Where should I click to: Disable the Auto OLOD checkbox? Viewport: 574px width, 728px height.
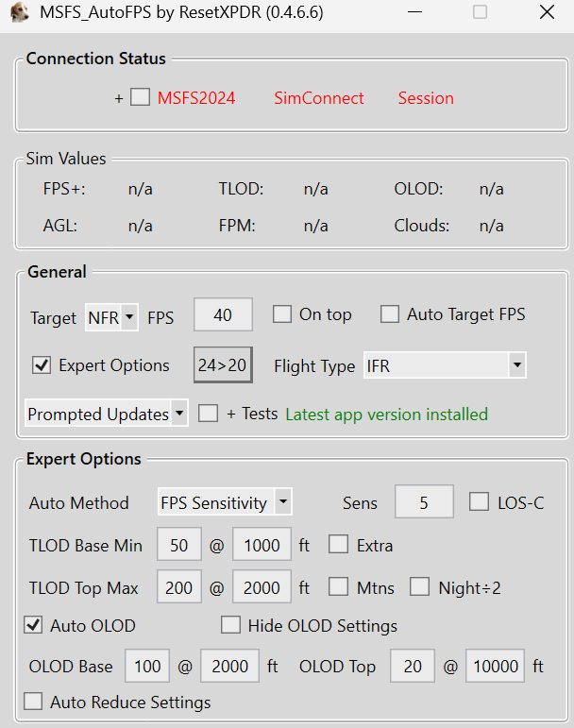33,625
